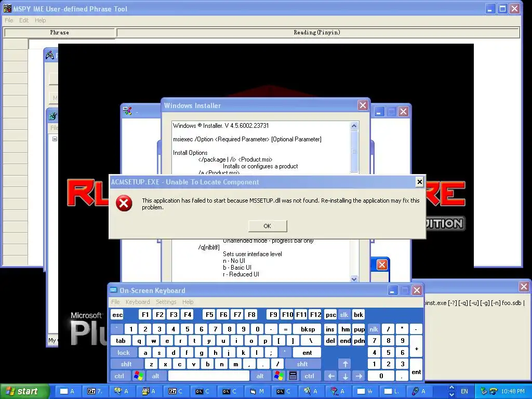The image size is (532, 399).
Task: Open the EN language bar indicator
Action: (x=464, y=391)
